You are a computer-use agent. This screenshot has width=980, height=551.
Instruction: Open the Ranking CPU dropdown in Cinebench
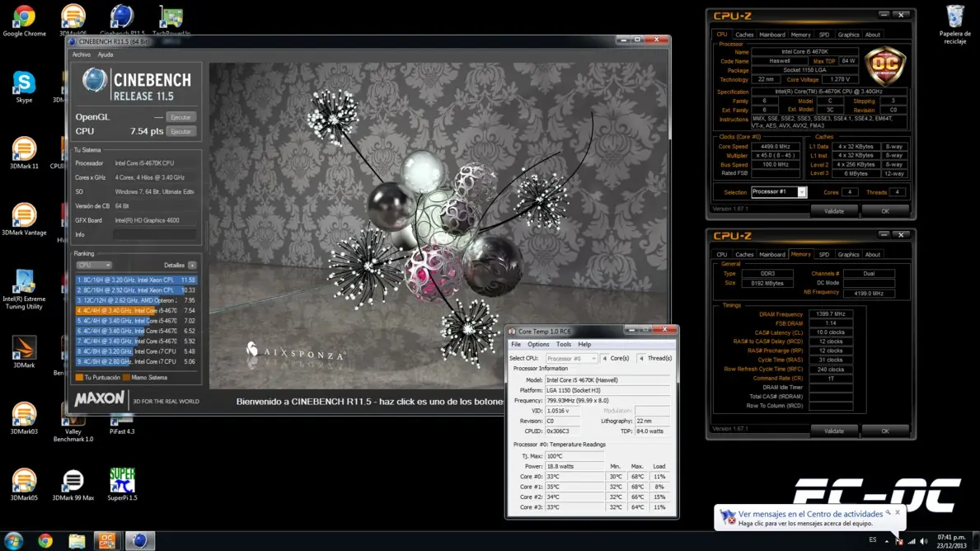coord(94,265)
